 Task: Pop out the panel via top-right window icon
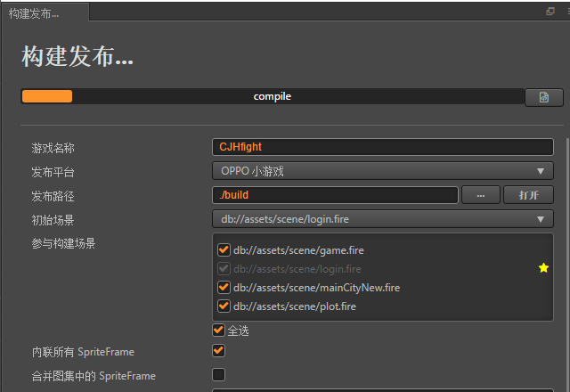550,12
